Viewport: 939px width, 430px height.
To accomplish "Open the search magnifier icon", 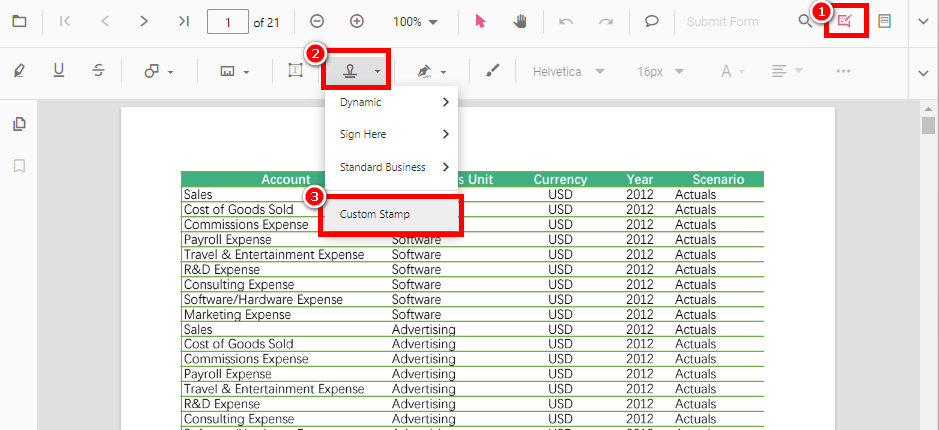I will [x=805, y=21].
